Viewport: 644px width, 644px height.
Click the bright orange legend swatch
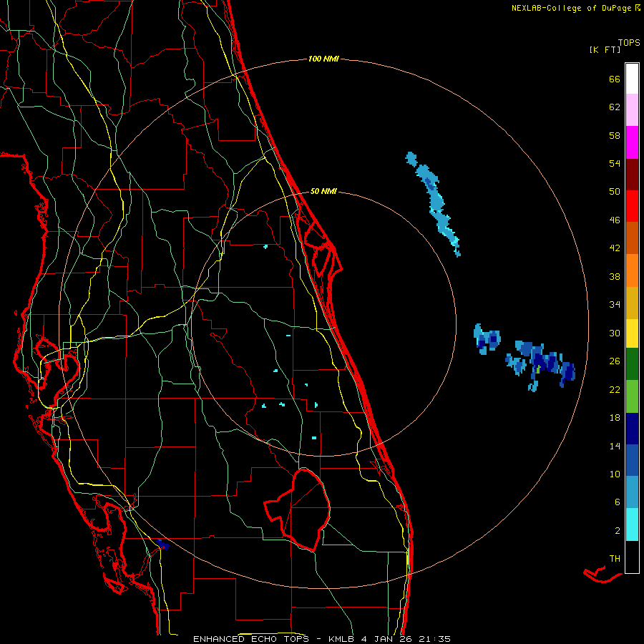[x=632, y=270]
